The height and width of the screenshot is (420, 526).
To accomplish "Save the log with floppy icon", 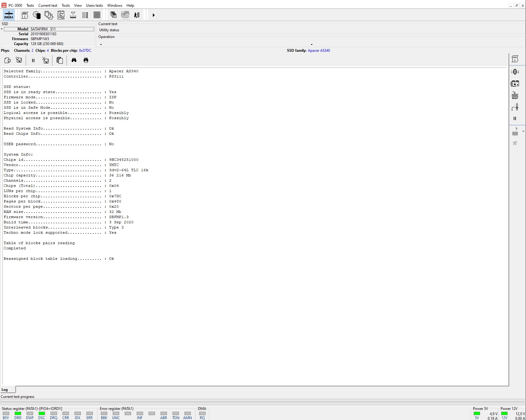I will [x=19, y=60].
